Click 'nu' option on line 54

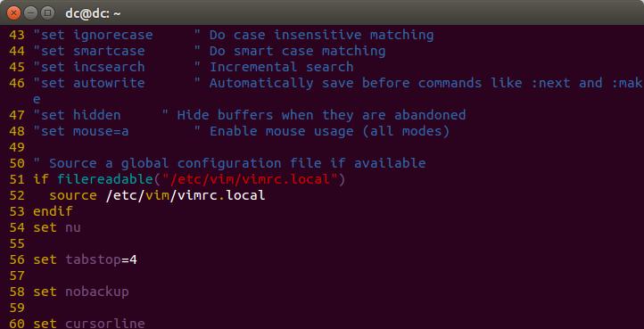click(x=73, y=227)
